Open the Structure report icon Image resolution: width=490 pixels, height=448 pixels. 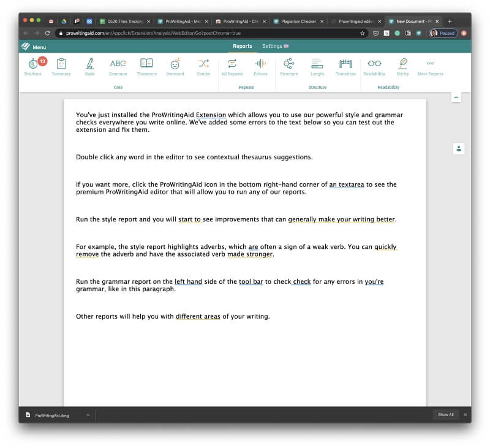tap(288, 67)
